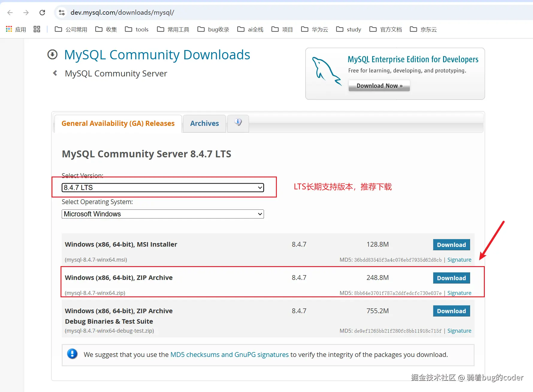Open MD5 checksums and GnuPG signatures link
The image size is (533, 392).
tap(229, 355)
